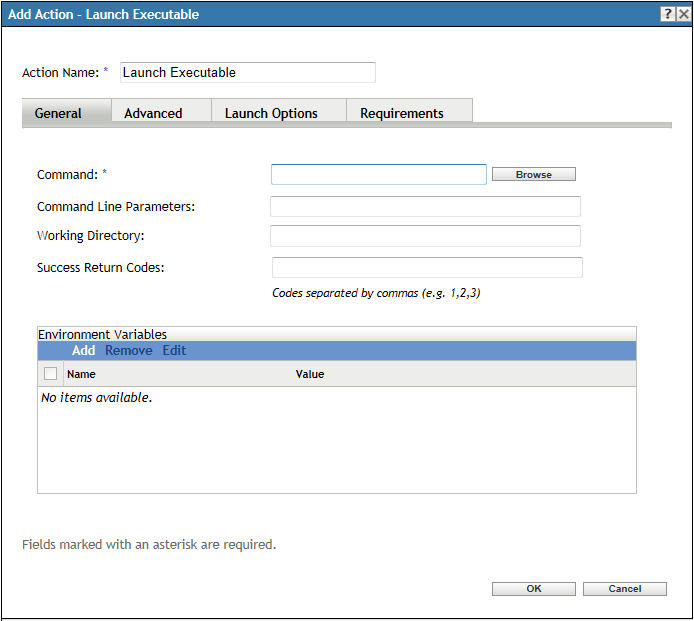694x621 pixels.
Task: Confirm with the OK button
Action: click(x=534, y=589)
